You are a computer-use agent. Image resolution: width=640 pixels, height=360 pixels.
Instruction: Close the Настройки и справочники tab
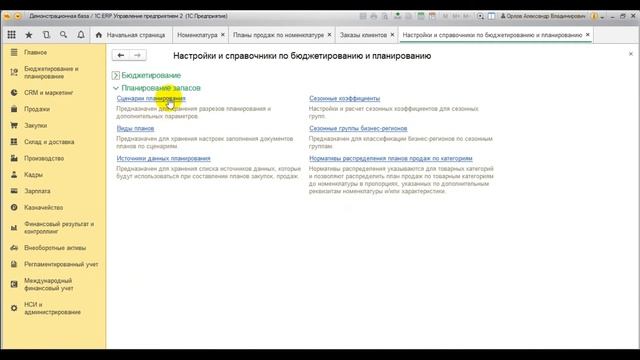(588, 35)
